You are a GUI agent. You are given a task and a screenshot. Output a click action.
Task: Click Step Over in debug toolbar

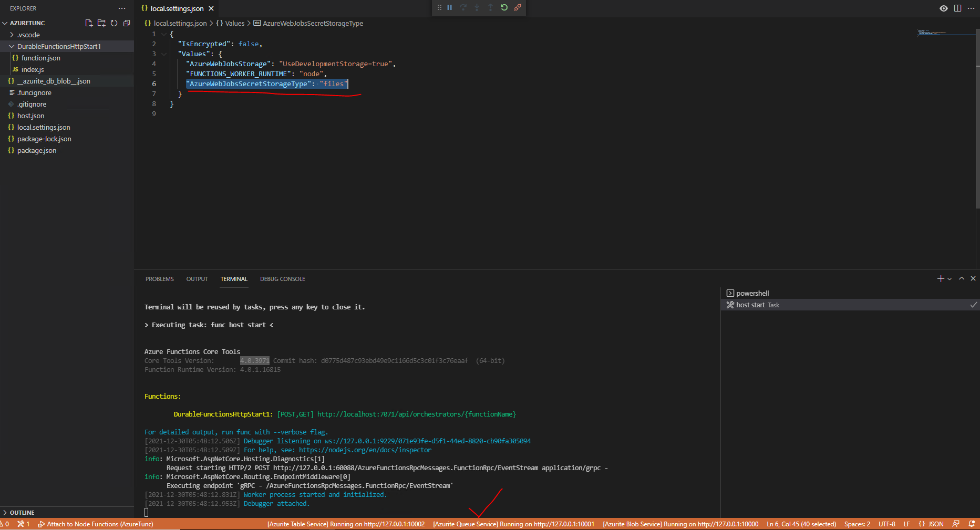(x=463, y=7)
